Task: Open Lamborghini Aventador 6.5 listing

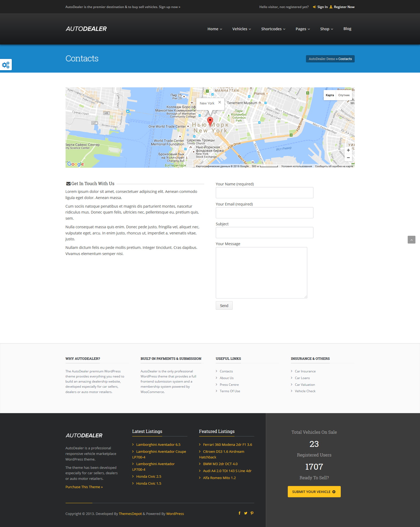Action: pos(158,444)
